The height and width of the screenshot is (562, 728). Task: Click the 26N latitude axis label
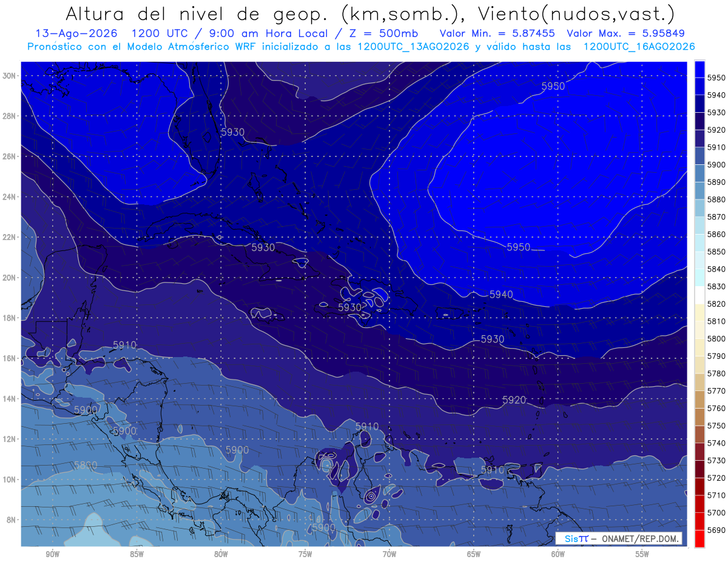tap(10, 156)
